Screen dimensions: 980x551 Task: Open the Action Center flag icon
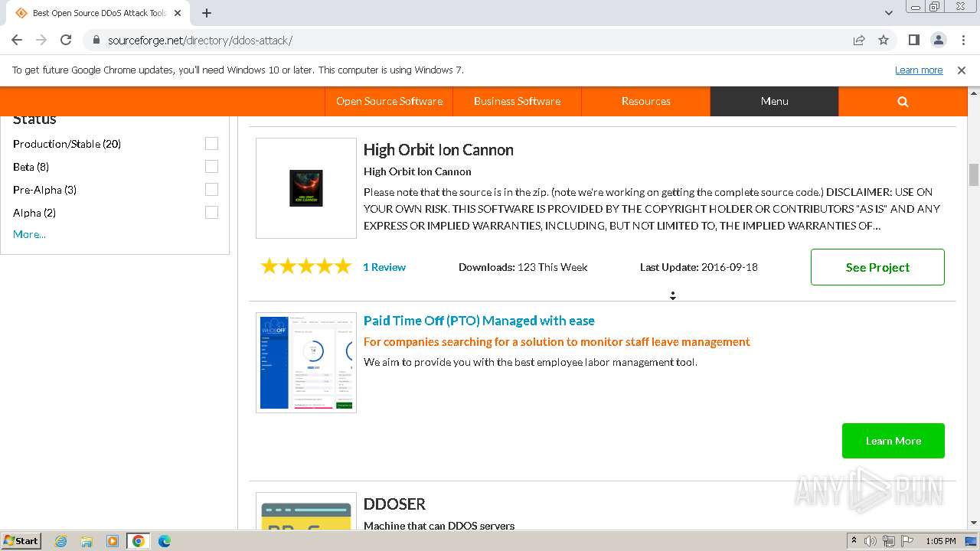[x=906, y=541]
